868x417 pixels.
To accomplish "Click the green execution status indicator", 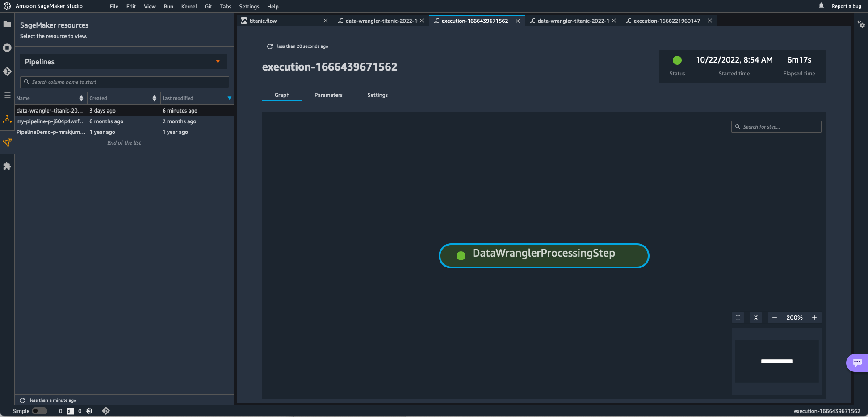I will pyautogui.click(x=677, y=60).
